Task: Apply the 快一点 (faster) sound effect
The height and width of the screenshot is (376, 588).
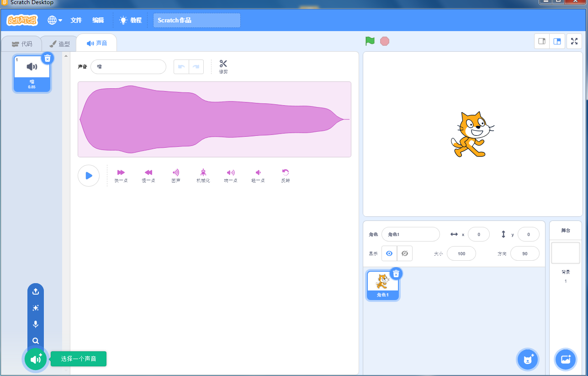Action: point(121,175)
